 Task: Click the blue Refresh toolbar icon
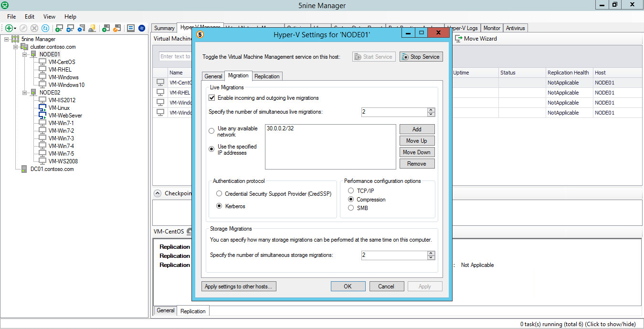click(x=45, y=29)
